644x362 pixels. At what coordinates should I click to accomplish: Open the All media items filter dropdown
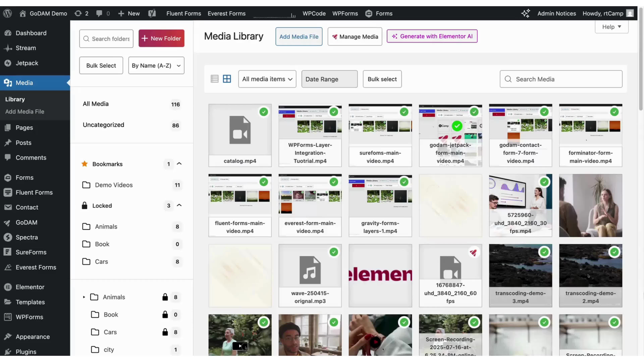(x=267, y=79)
